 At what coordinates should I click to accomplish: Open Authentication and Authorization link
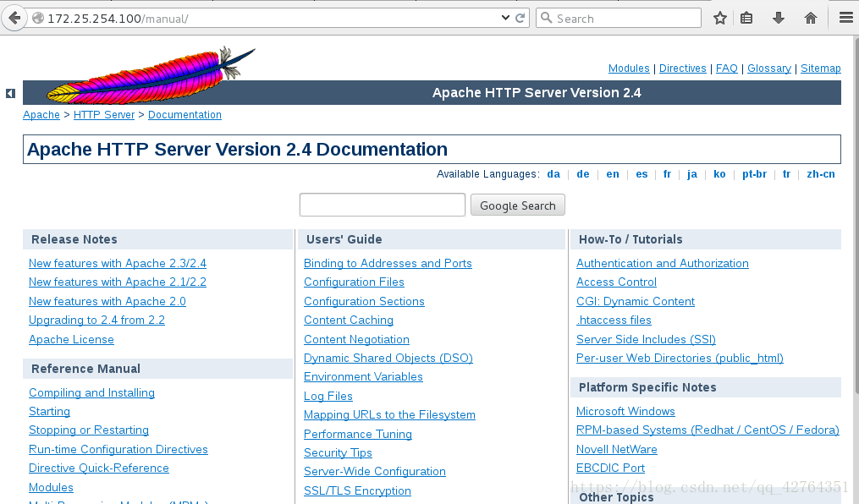pos(663,263)
